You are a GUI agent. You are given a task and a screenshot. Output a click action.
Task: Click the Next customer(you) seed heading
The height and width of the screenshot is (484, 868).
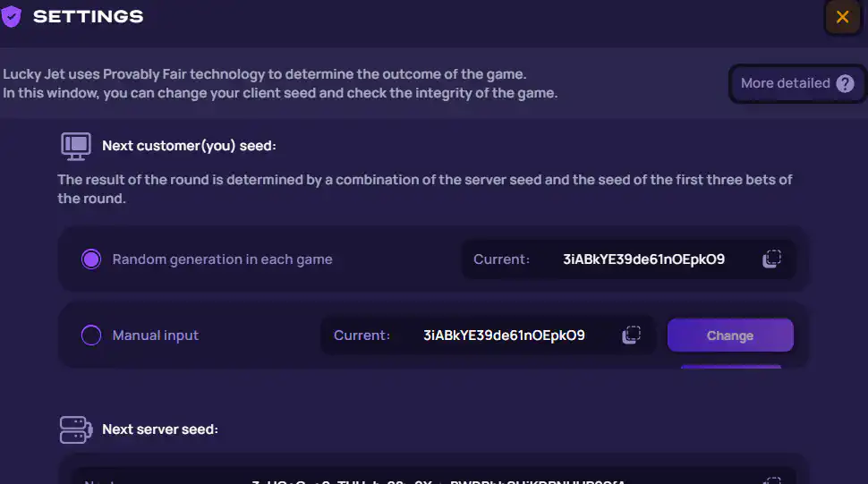pyautogui.click(x=189, y=146)
